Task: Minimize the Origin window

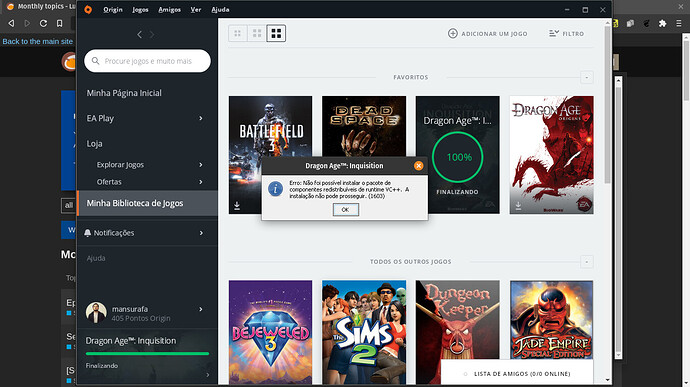Action: click(567, 9)
